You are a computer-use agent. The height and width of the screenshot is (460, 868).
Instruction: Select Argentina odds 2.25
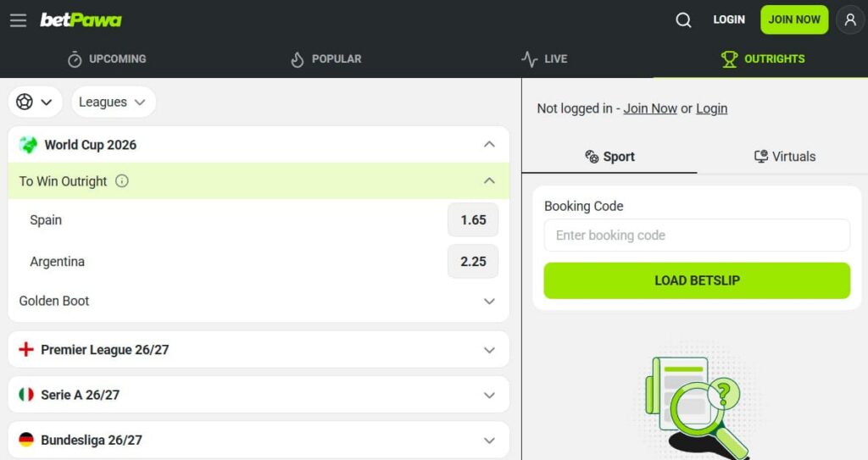(x=473, y=261)
